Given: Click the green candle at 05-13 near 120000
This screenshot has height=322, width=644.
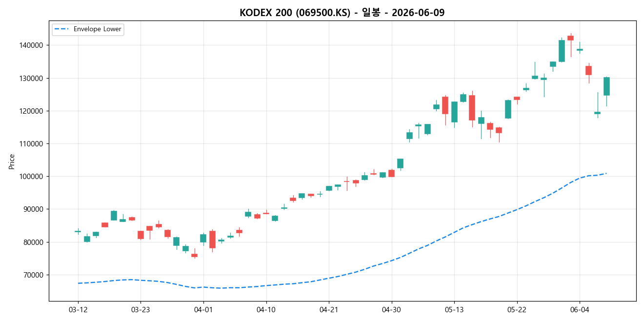Looking at the screenshot, I should (454, 112).
